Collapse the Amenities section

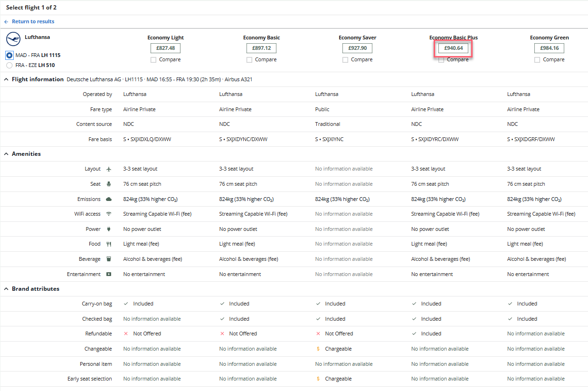click(x=7, y=154)
